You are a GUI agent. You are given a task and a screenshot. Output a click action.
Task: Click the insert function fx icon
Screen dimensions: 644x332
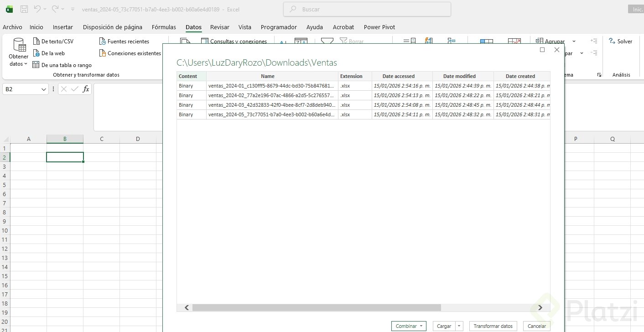click(86, 89)
